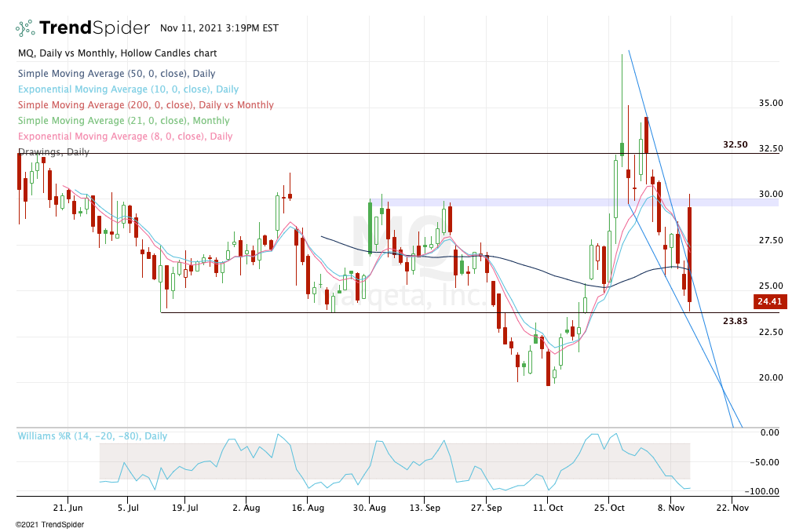
Task: Click the 13. Sep date axis label
Action: tap(424, 508)
